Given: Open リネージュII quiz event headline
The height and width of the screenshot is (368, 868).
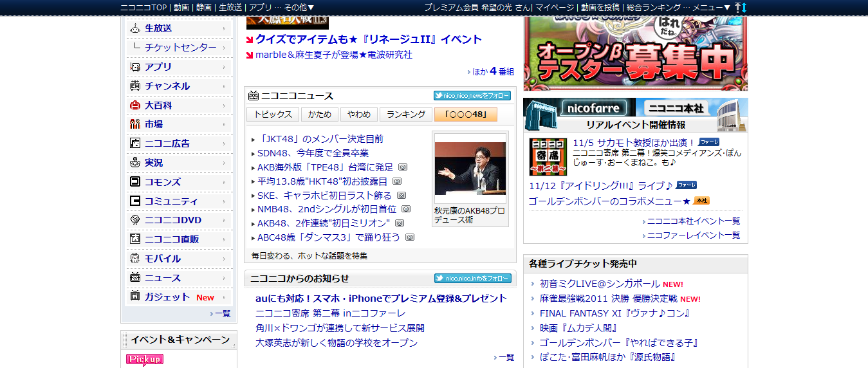Looking at the screenshot, I should [369, 39].
